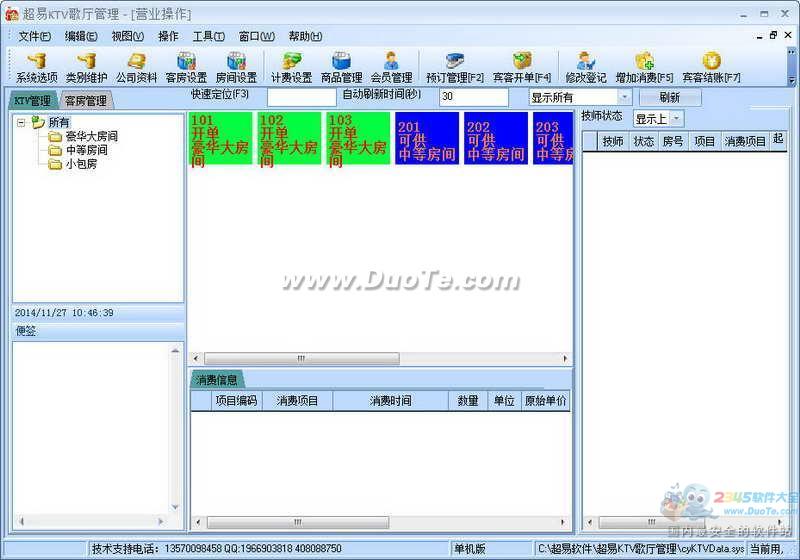Open 系统选项 system options toolbar icon
The height and width of the screenshot is (560, 800).
click(36, 67)
